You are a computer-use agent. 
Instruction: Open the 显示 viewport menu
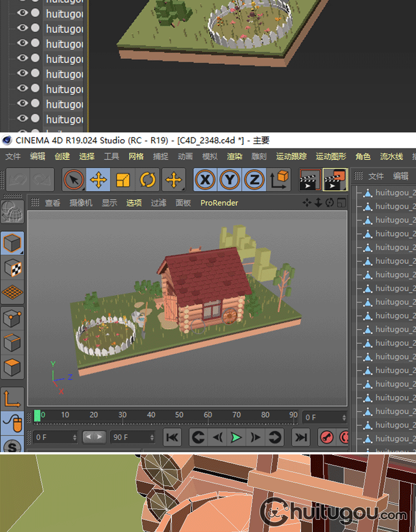[x=109, y=203]
